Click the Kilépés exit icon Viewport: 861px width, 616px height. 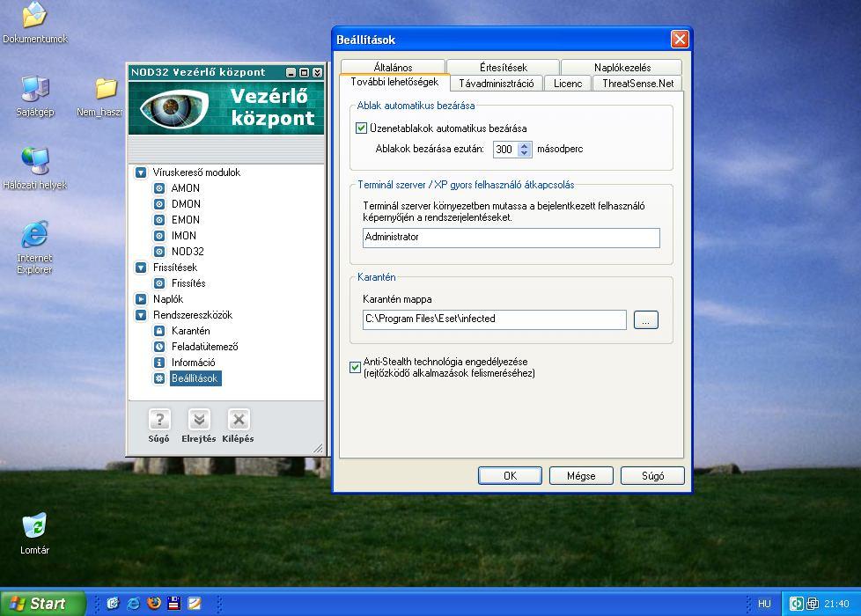coord(239,420)
